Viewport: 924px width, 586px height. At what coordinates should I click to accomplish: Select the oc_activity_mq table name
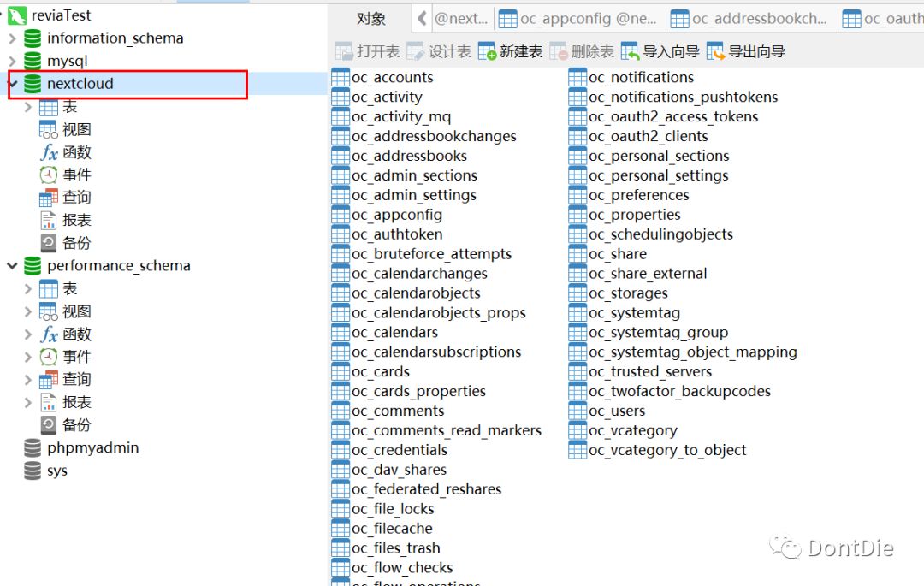point(401,116)
